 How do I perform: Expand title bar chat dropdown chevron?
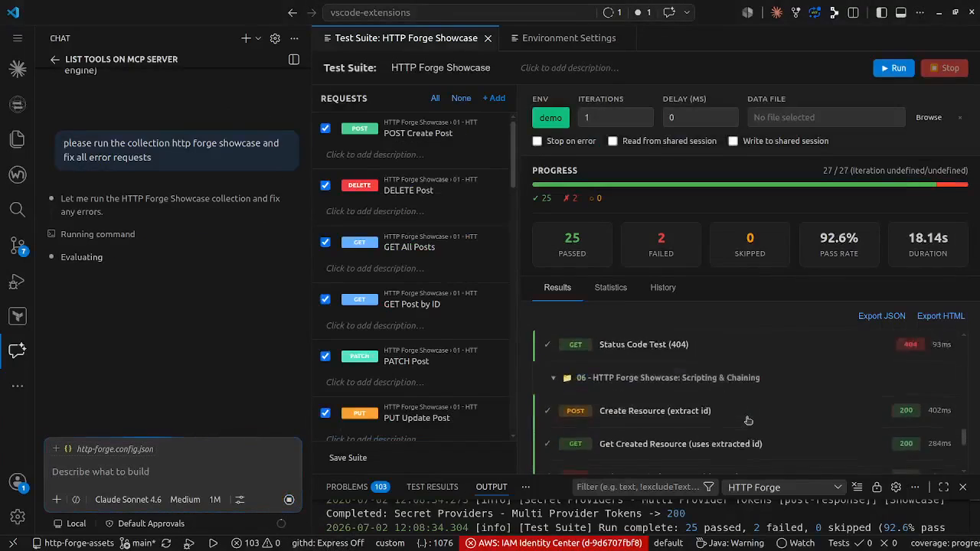pyautogui.click(x=687, y=12)
